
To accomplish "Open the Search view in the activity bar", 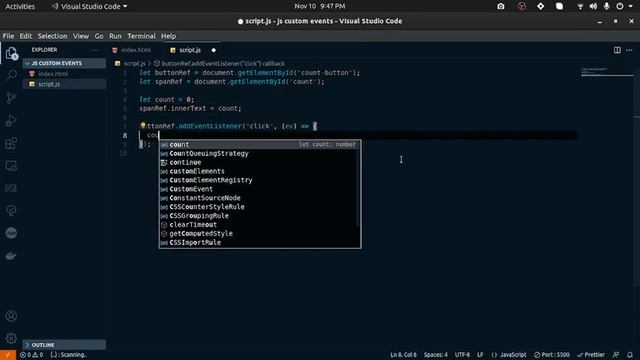I will [x=11, y=75].
